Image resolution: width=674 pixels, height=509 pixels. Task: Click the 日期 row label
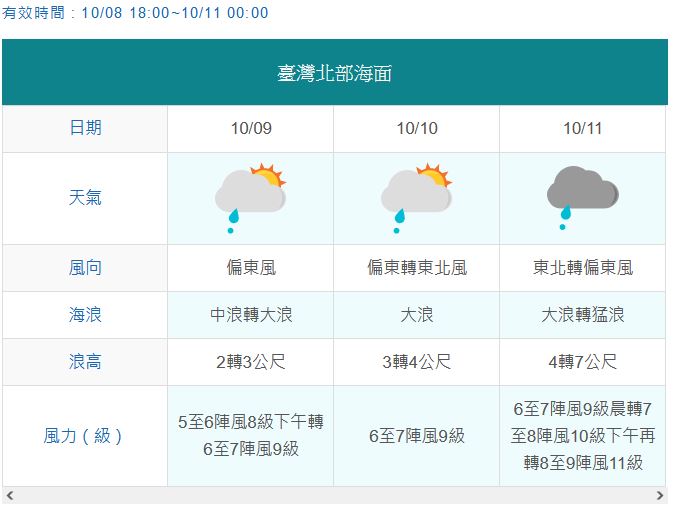(85, 129)
